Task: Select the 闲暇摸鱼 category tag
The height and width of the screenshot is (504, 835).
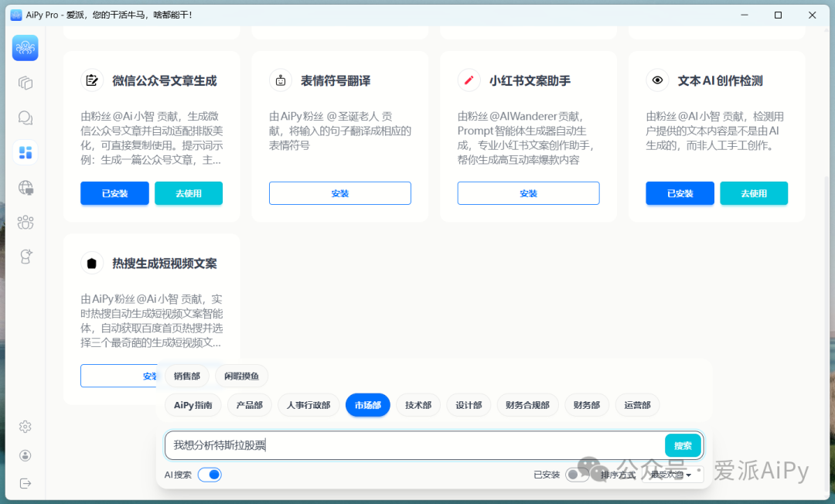Action: [x=241, y=376]
